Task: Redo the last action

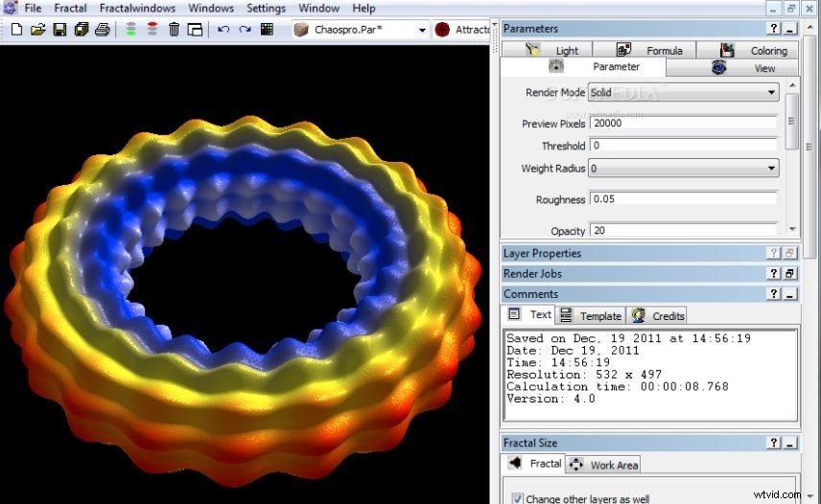Action: (245, 30)
